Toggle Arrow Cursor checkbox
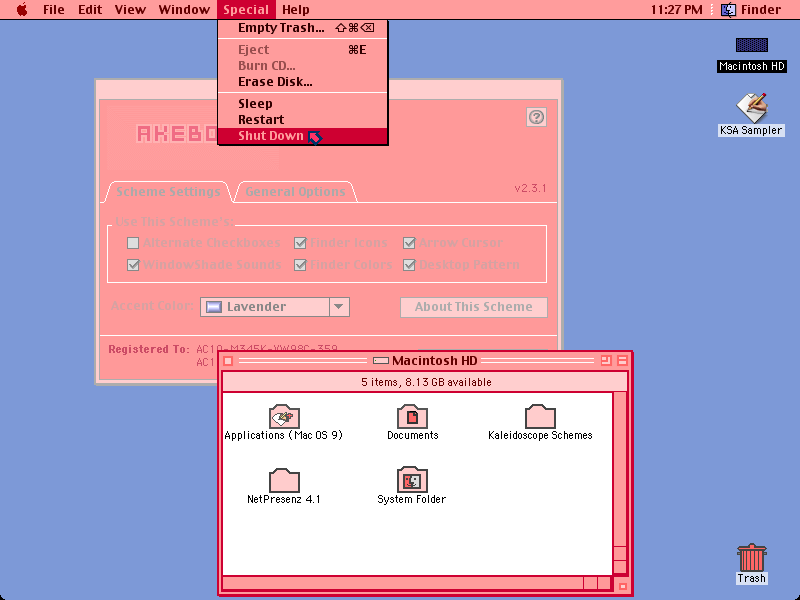Image resolution: width=800 pixels, height=600 pixels. coord(409,243)
